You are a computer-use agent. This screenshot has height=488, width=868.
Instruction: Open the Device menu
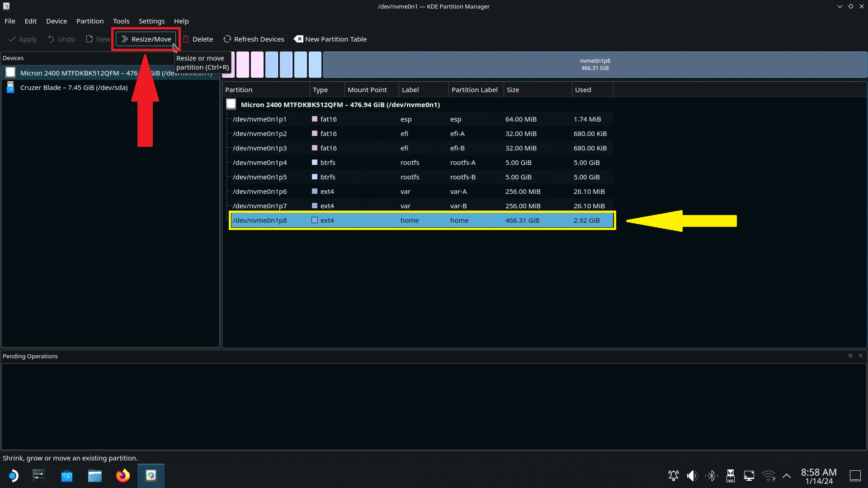[x=56, y=21]
